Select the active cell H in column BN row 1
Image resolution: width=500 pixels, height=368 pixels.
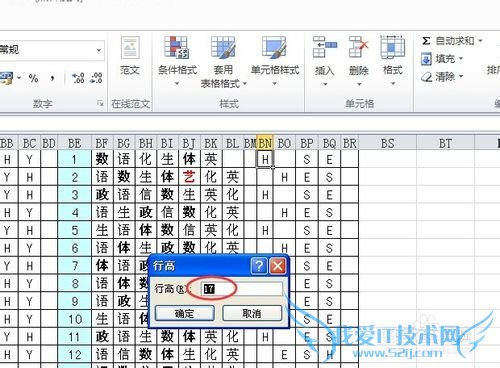tap(265, 159)
